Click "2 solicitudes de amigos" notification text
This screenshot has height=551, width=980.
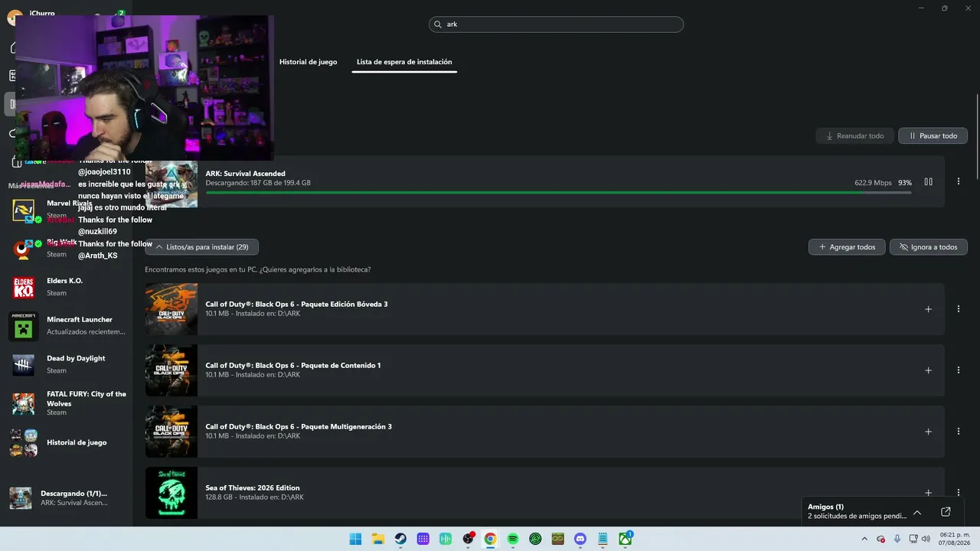[x=857, y=517]
